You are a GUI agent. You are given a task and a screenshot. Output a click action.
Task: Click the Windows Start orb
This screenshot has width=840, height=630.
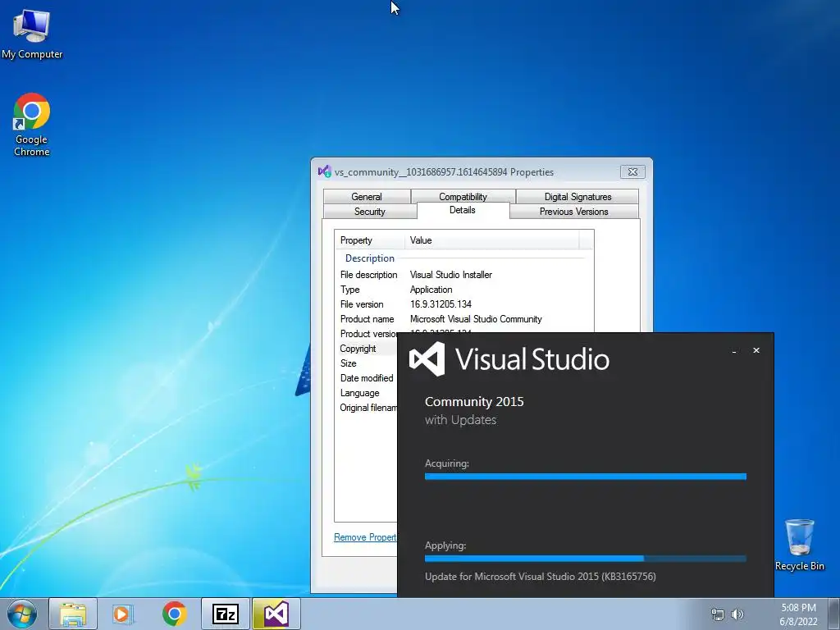coord(22,614)
